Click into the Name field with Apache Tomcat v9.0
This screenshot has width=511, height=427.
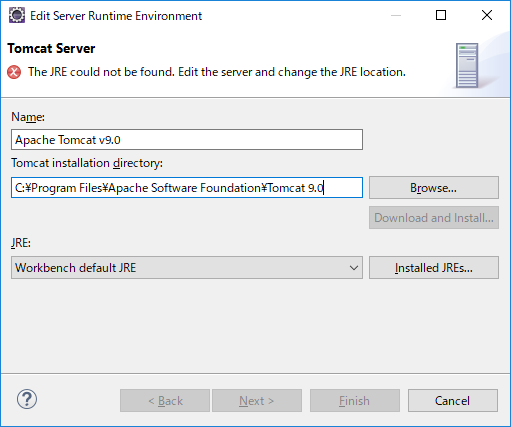point(187,139)
